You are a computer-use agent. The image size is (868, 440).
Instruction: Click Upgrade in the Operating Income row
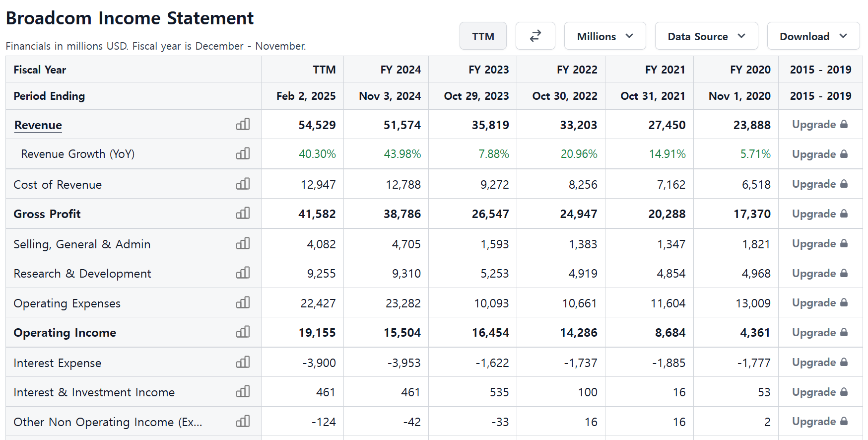(x=820, y=333)
